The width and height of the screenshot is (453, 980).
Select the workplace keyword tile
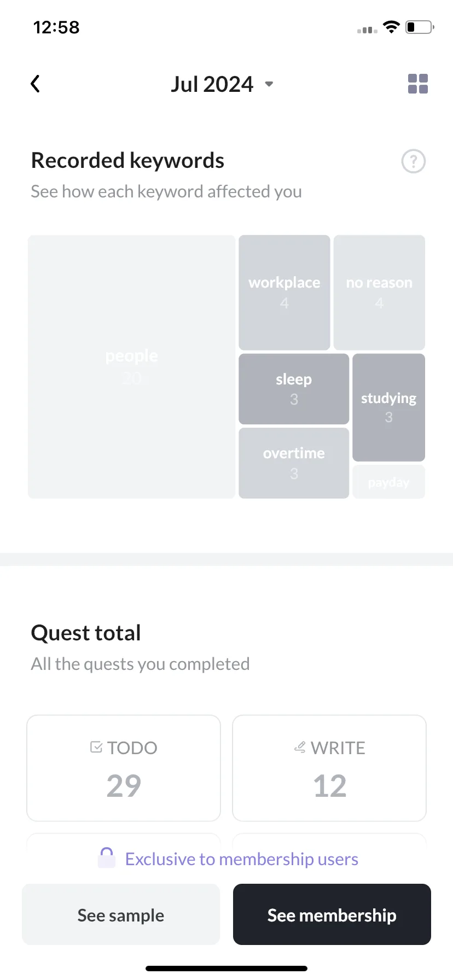pyautogui.click(x=284, y=293)
